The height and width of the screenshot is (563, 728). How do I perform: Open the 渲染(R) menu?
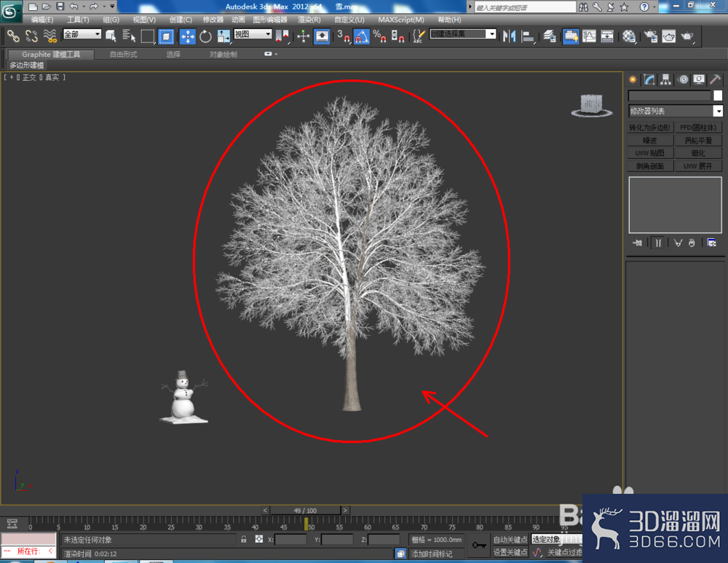(309, 20)
